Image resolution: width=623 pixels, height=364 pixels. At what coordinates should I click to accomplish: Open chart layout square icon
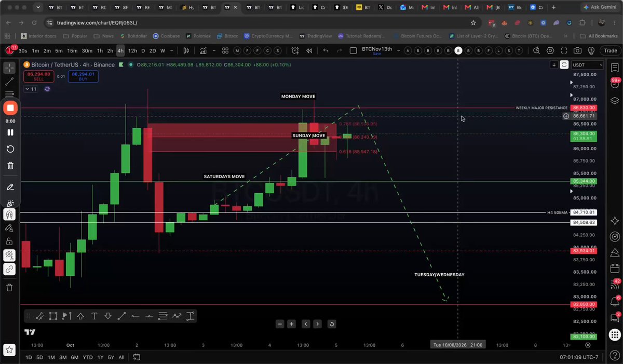(354, 50)
